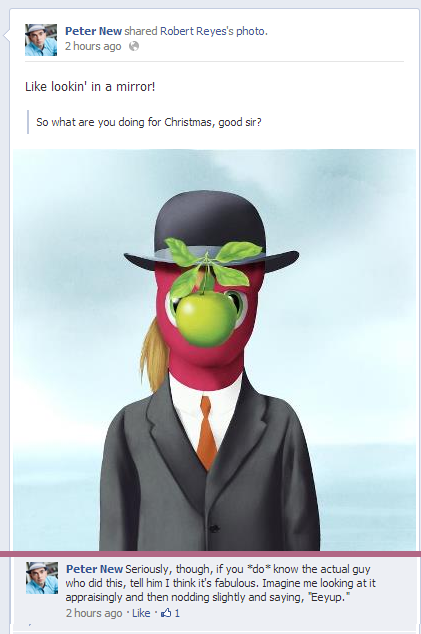Image resolution: width=421 pixels, height=634 pixels.
Task: Open the shared Magritte pony parody photo
Action: tap(214, 350)
